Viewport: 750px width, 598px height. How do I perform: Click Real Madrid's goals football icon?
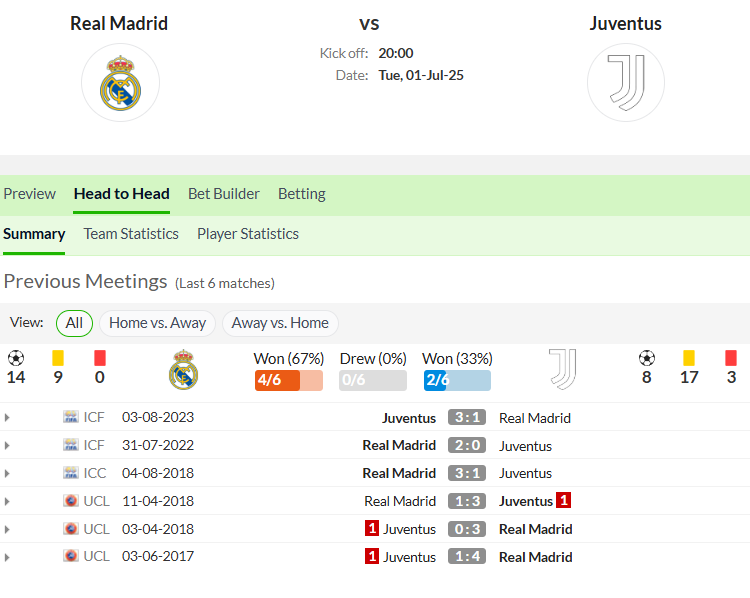[x=16, y=358]
